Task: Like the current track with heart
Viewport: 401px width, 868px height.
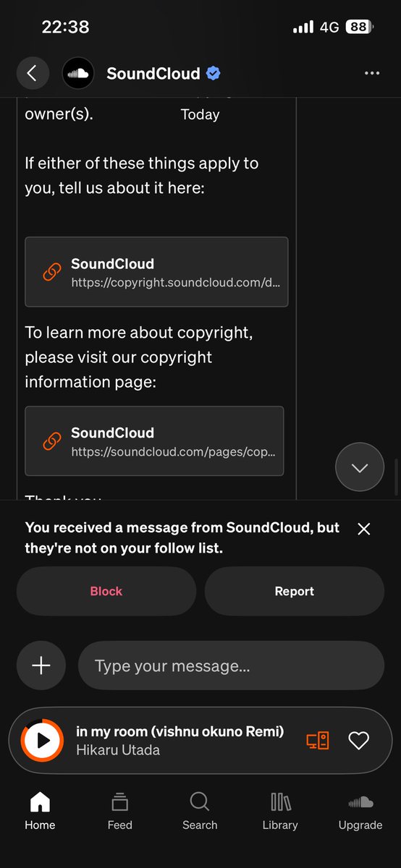Action: [x=359, y=741]
